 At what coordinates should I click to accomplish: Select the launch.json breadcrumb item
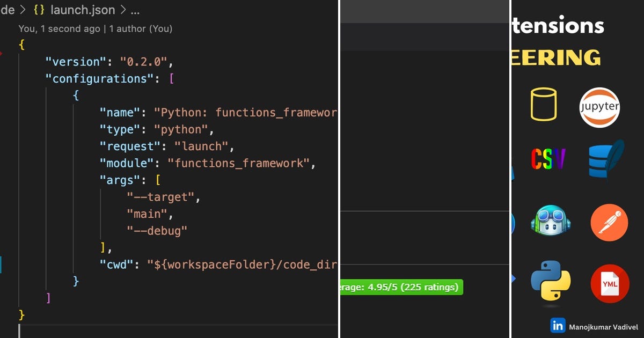coord(82,10)
